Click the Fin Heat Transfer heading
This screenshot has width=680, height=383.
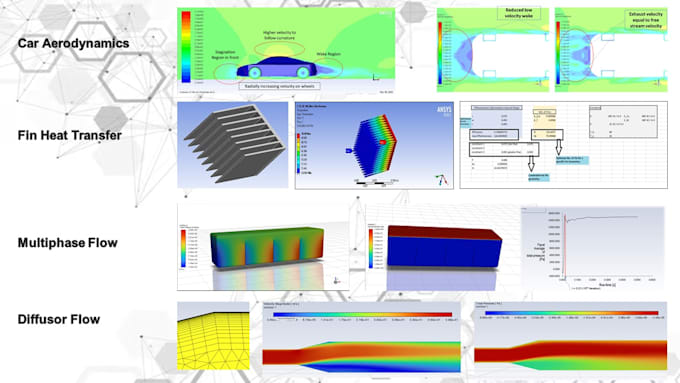(x=69, y=135)
